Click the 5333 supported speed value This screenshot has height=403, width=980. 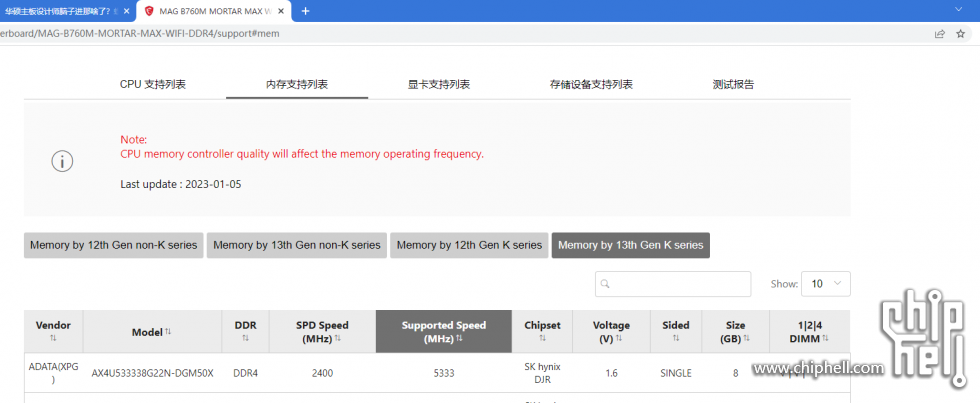tap(444, 373)
